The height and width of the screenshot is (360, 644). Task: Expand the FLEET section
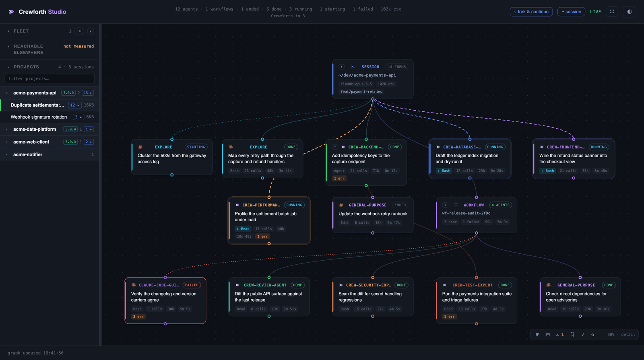click(x=8, y=31)
